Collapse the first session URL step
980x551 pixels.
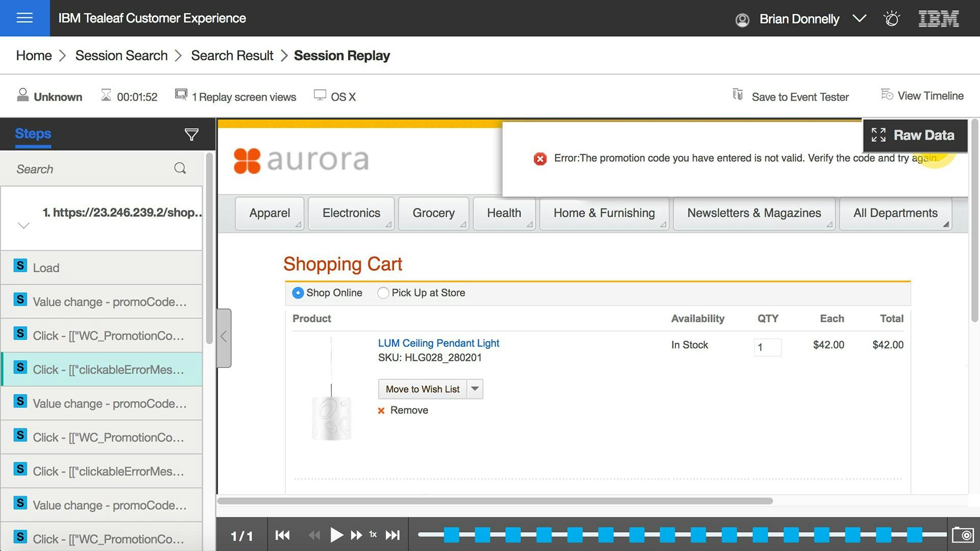[23, 225]
